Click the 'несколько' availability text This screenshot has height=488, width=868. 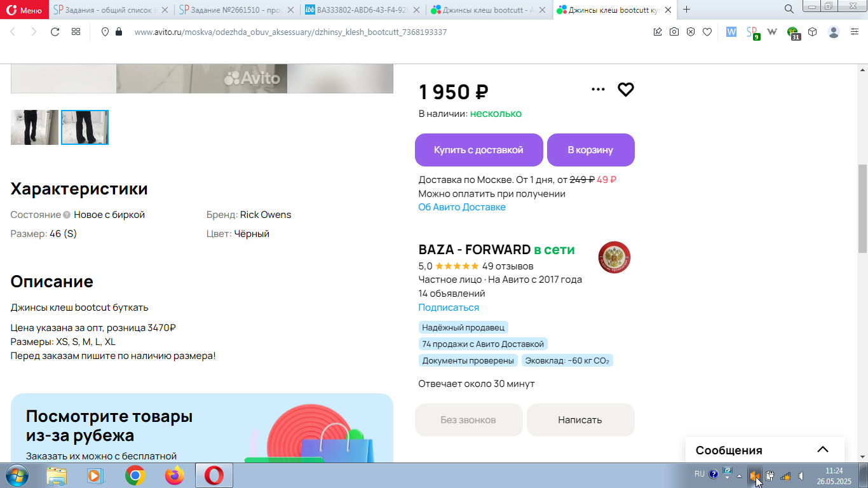(x=496, y=114)
